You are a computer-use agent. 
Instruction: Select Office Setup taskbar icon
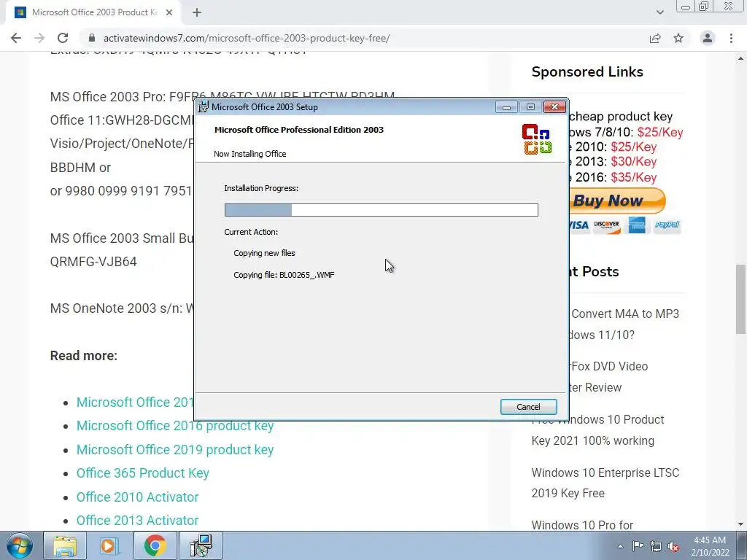(x=200, y=545)
